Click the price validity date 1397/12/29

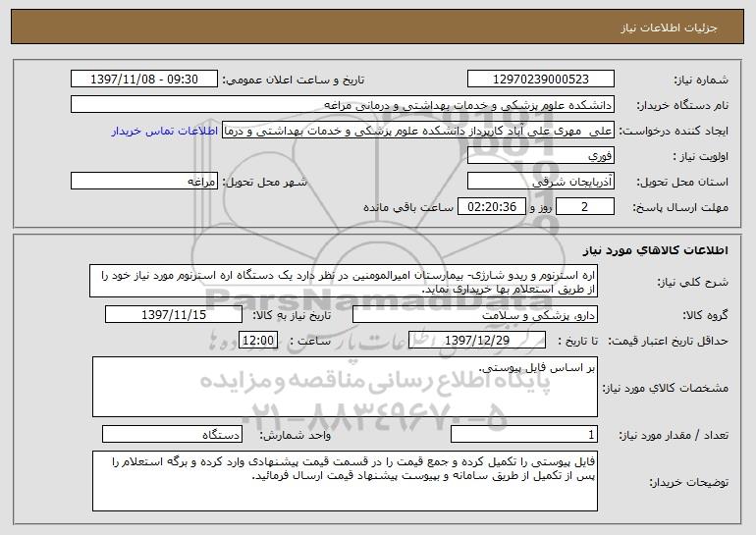click(477, 341)
